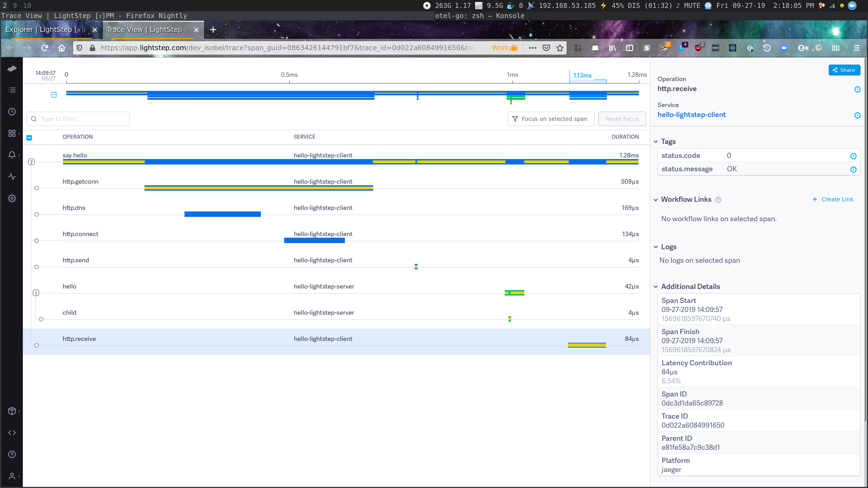The image size is (868, 488).
Task: Select the span circle next to http.dns row
Action: click(36, 214)
